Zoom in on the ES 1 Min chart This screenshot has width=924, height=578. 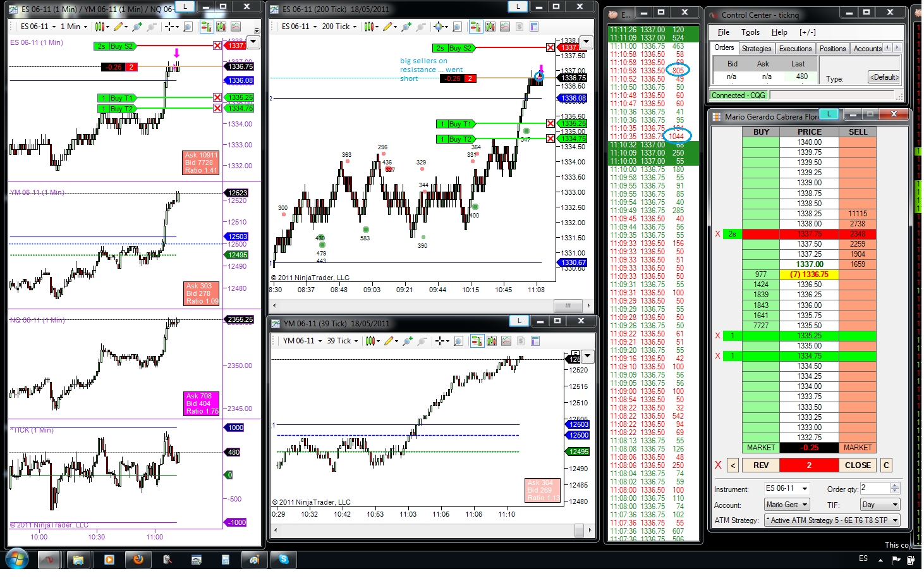(137, 27)
